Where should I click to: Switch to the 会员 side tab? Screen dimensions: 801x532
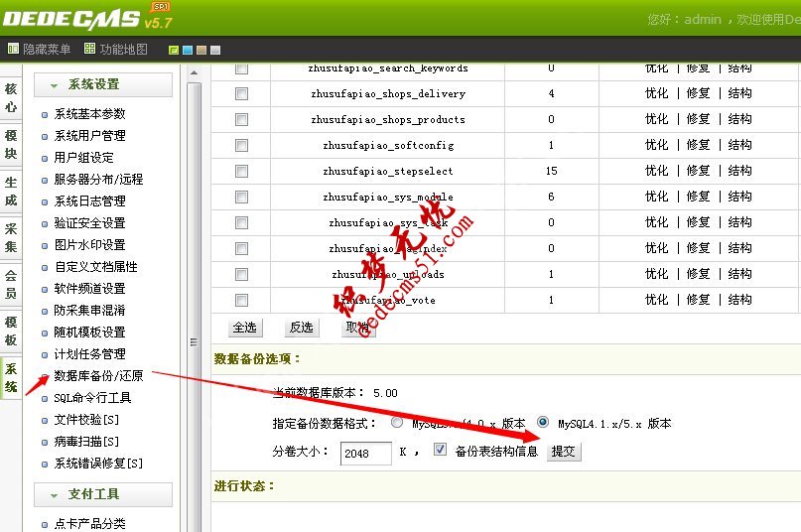point(11,284)
